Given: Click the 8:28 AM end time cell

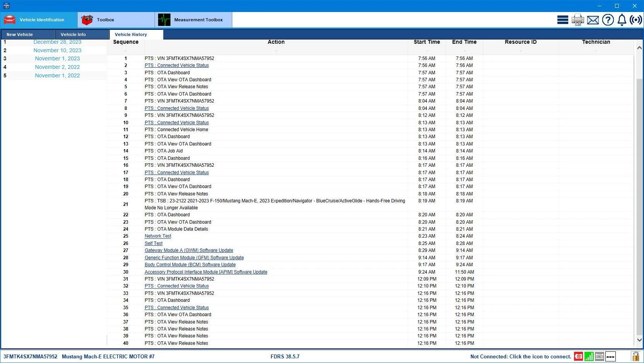Looking at the screenshot, I should click(464, 243).
